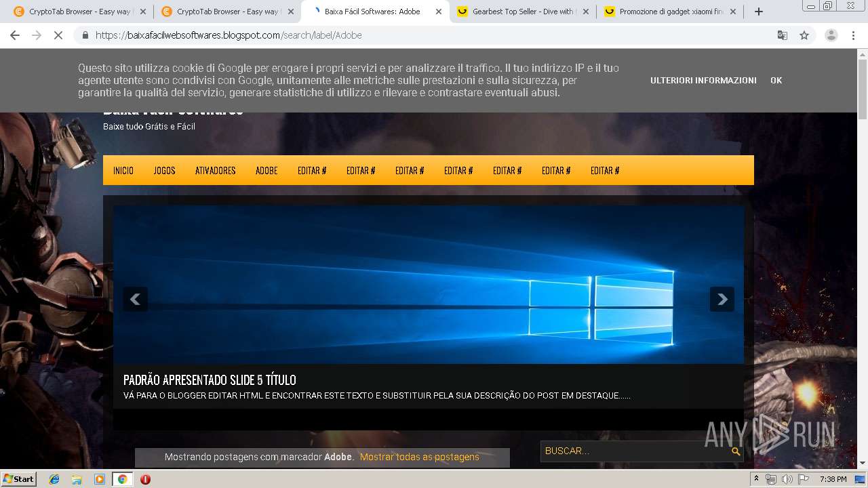Close the first CryptoTab Browser tab
The image size is (868, 488).
point(143,12)
